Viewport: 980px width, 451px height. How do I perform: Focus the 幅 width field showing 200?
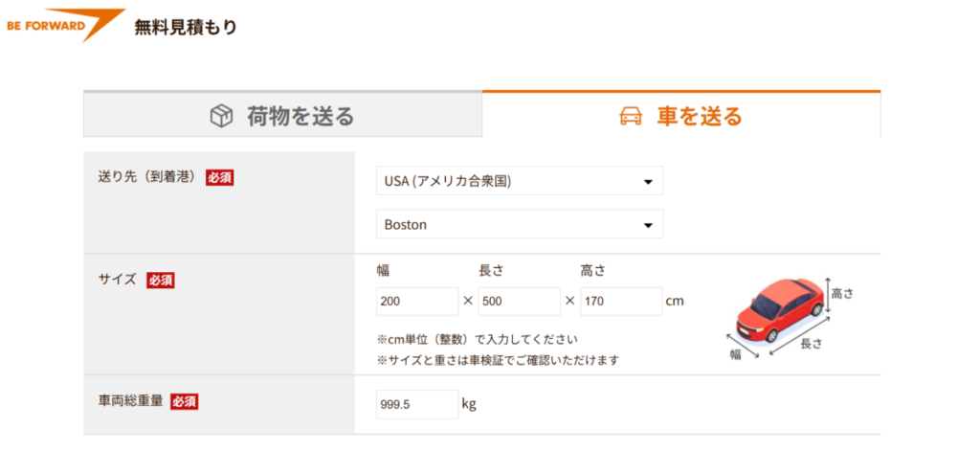click(417, 301)
